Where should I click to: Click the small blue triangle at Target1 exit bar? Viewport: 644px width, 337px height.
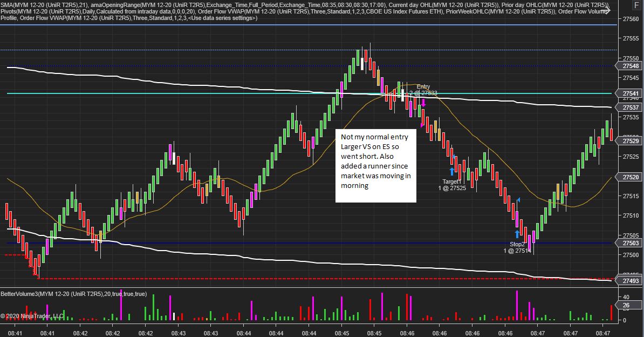tap(454, 157)
